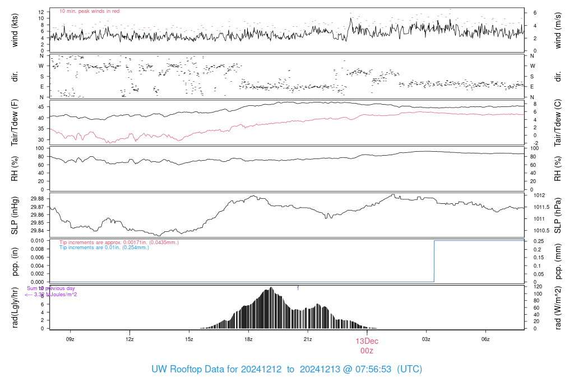Click the "29.88" SLP tick value
This screenshot has width=574, height=392.
click(38, 199)
